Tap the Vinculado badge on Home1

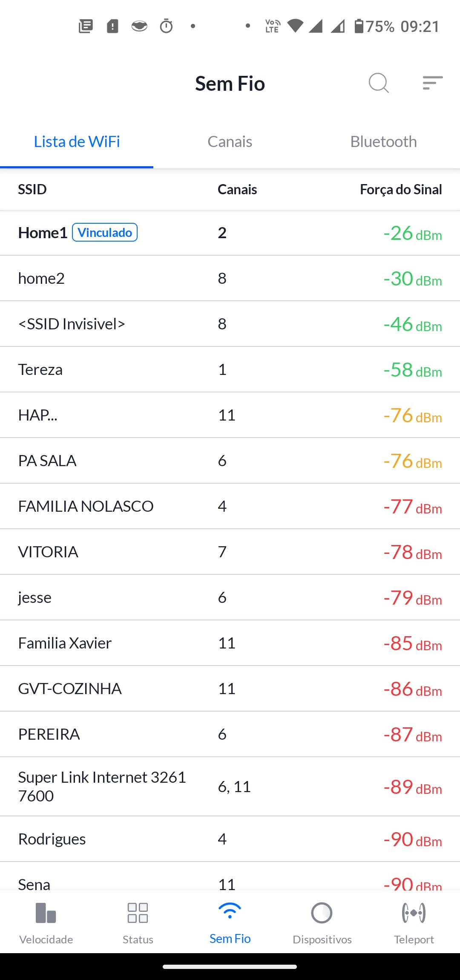coord(105,233)
